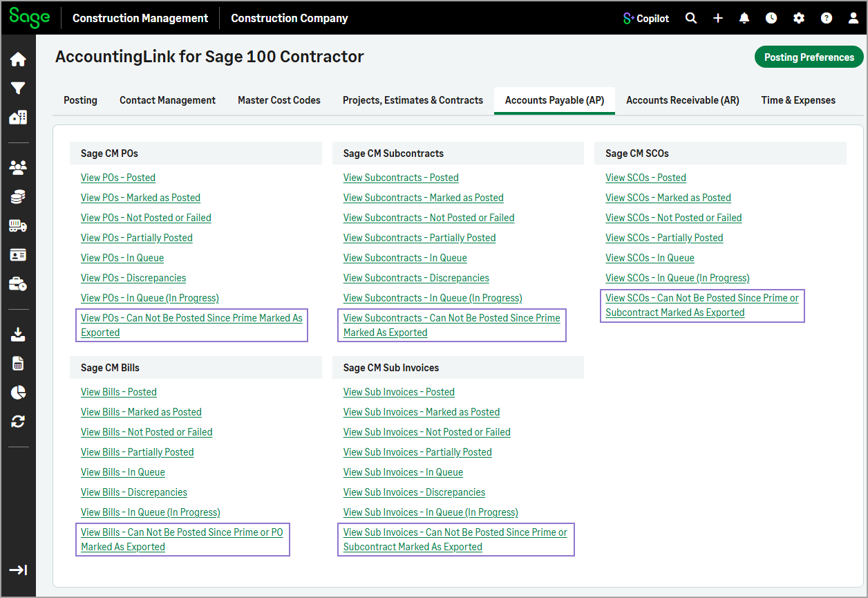Open View SCOs - In Queue (In Progress)
This screenshot has width=868, height=598.
pyautogui.click(x=677, y=278)
